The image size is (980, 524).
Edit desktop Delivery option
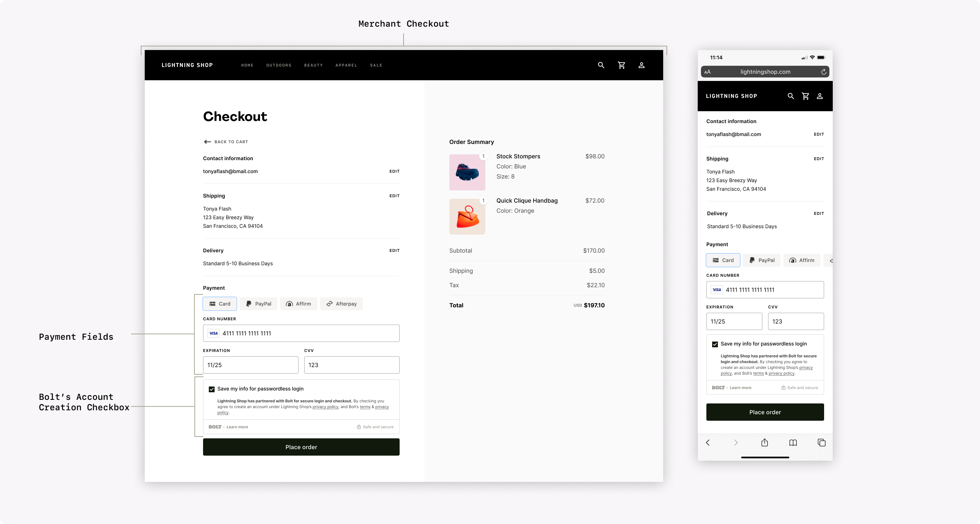coord(395,250)
